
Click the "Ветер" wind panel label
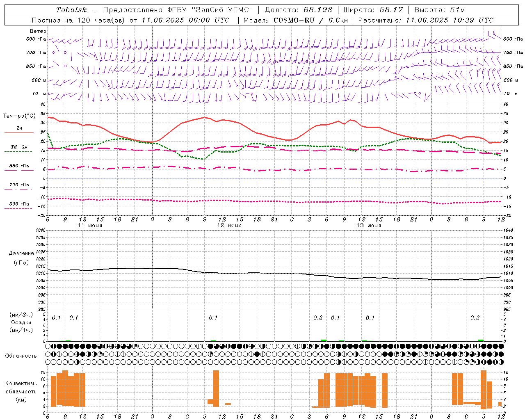coord(38,31)
